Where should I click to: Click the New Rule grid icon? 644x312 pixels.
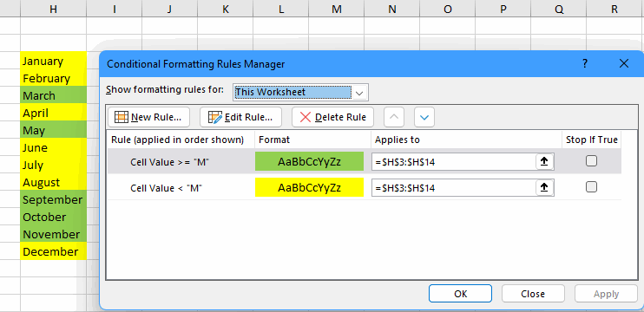pos(122,117)
